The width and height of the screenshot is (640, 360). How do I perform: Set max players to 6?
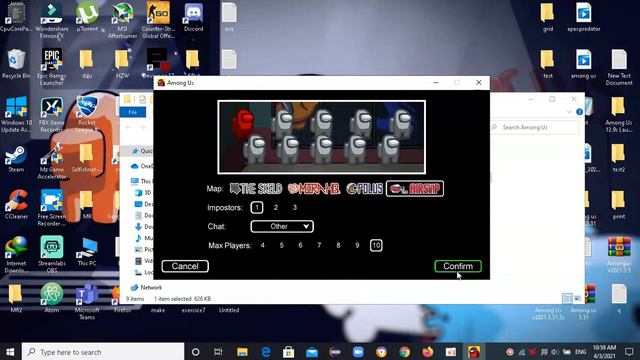click(300, 245)
